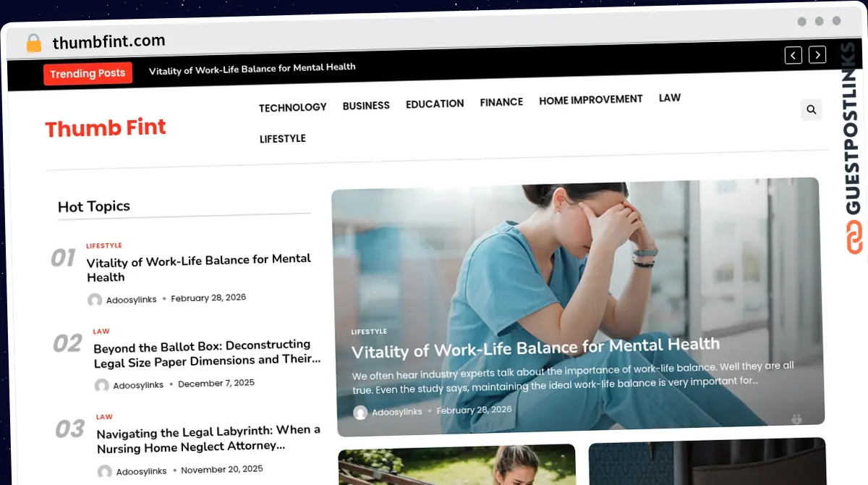868x485 pixels.
Task: Click Adoosylinks avatar under Hot Topic 01
Action: (95, 300)
